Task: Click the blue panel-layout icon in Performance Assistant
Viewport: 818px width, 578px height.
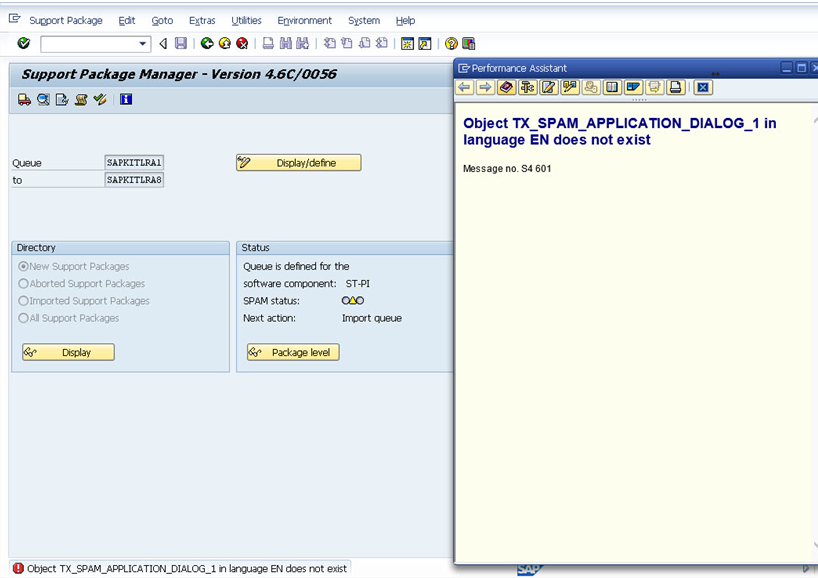Action: point(633,87)
